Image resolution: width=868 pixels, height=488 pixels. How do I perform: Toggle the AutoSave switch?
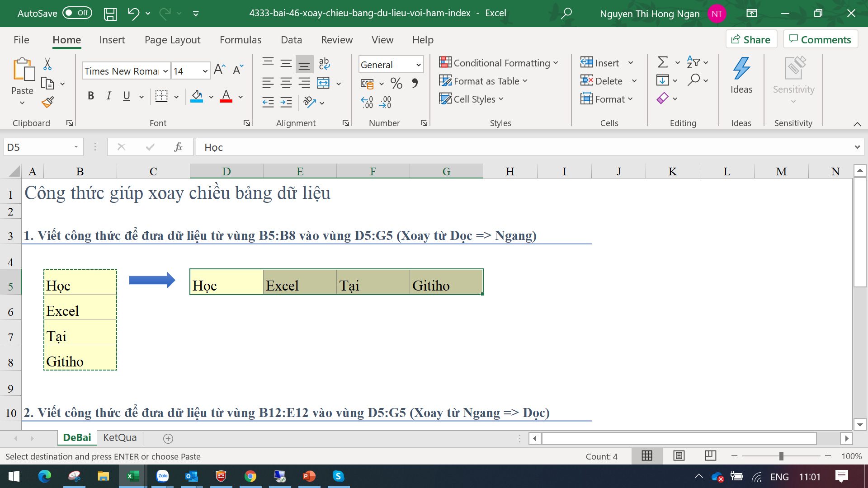[x=77, y=13]
